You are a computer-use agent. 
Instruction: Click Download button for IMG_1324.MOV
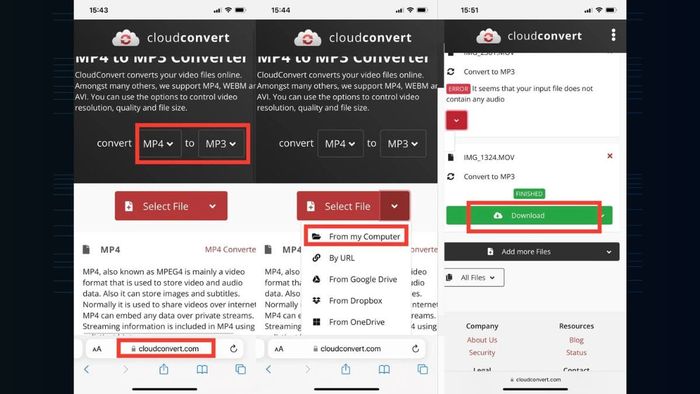click(521, 216)
